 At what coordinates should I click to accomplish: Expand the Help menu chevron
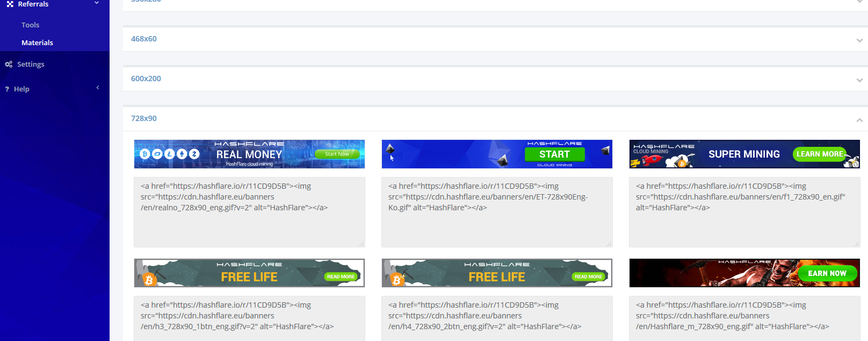[98, 87]
